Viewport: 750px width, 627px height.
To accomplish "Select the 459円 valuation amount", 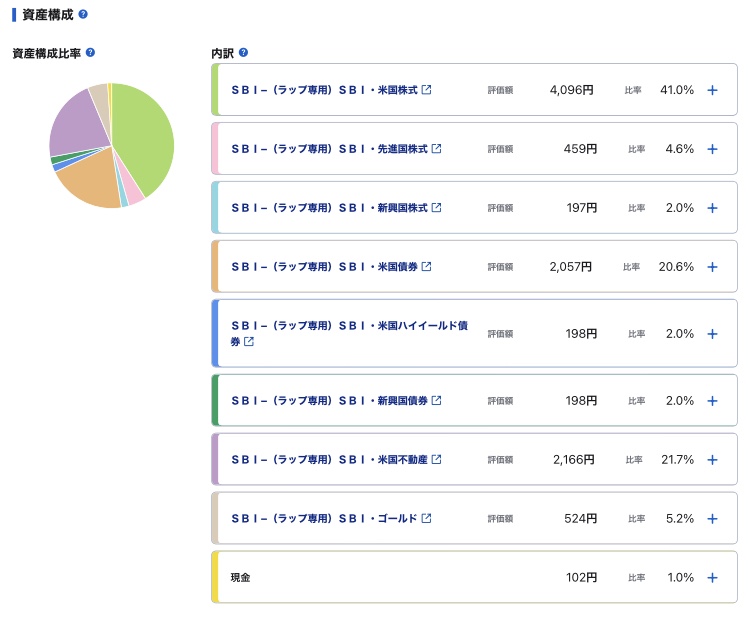I will [x=580, y=149].
